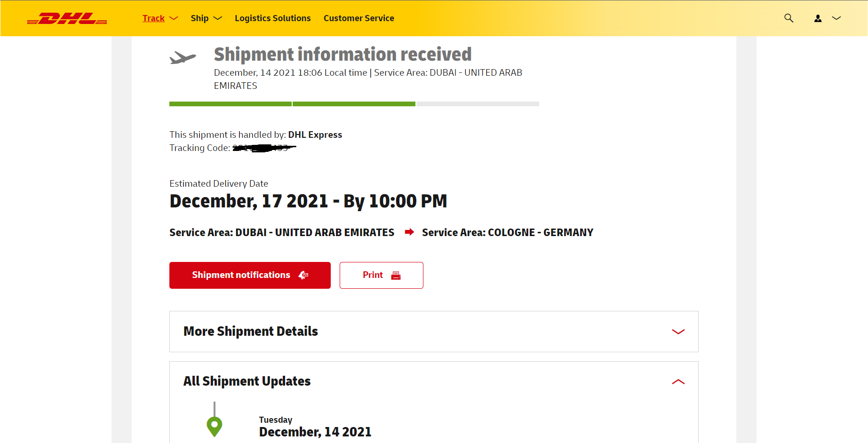Screen dimensions: 868x443
Task: Expand the Track menu chevron
Action: pos(174,18)
